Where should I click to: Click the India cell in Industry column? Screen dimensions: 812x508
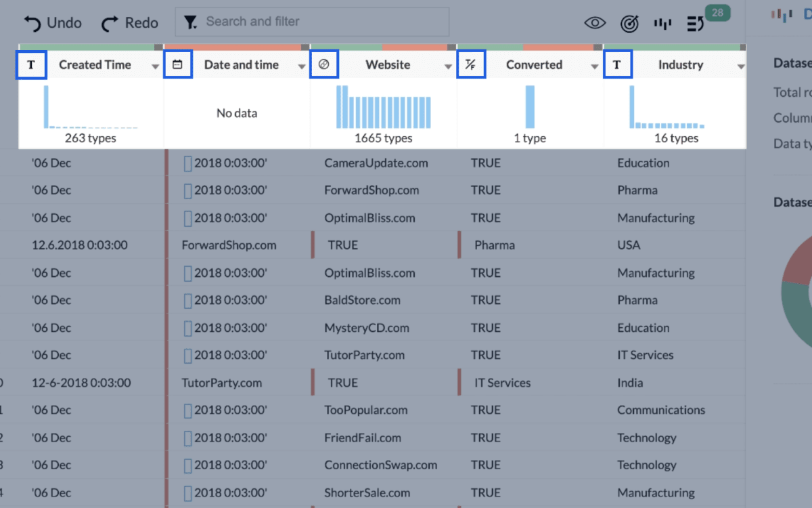click(x=630, y=383)
